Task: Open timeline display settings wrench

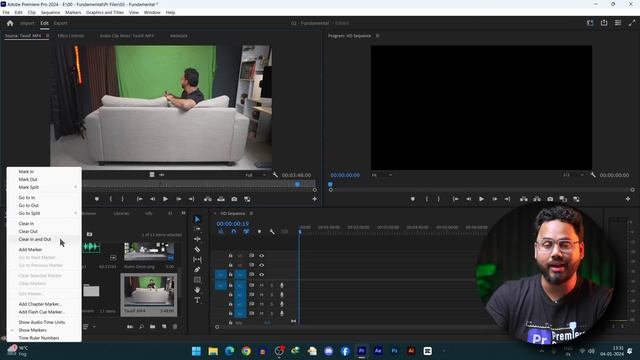Action: (272, 232)
